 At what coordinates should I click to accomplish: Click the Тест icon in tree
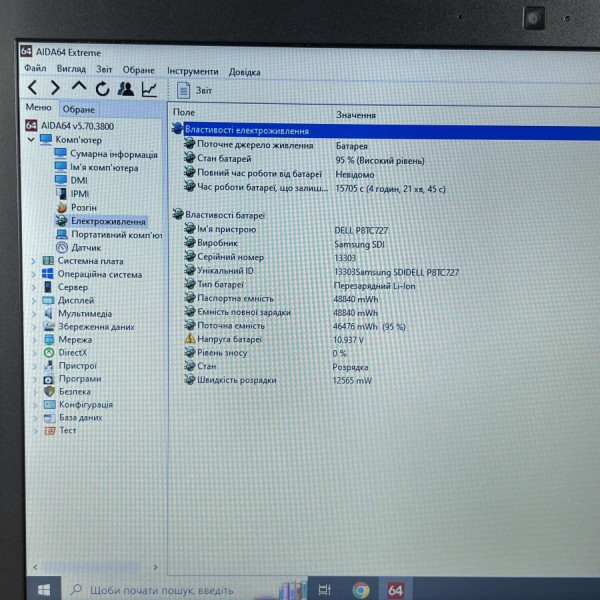pos(50,431)
